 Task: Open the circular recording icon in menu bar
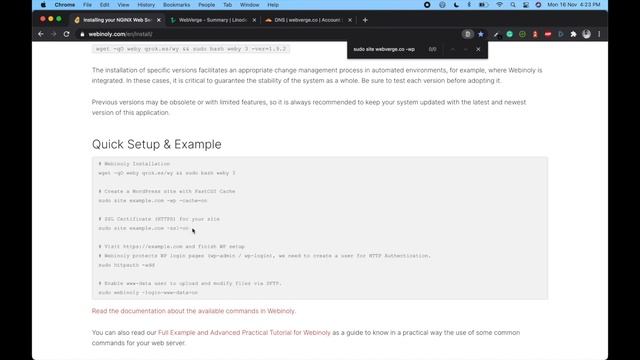tap(427, 5)
